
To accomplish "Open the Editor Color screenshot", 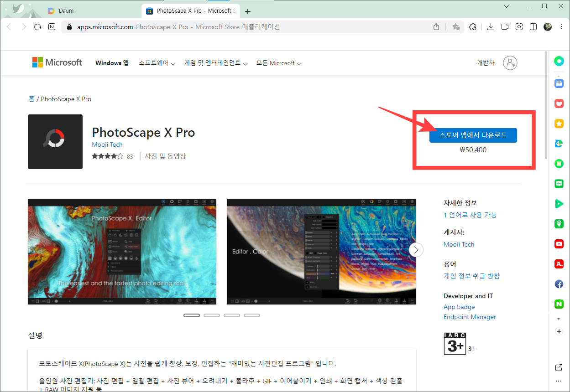I will (322, 252).
